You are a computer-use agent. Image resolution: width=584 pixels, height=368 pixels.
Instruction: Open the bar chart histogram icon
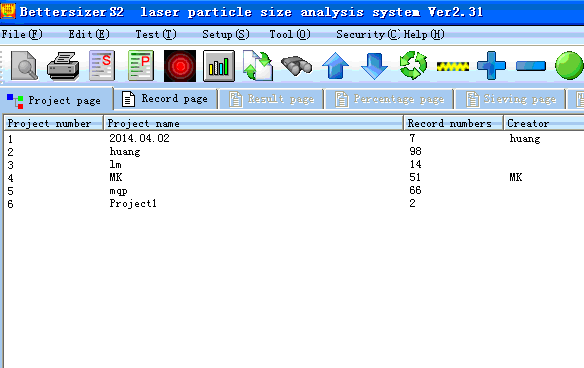pos(219,66)
